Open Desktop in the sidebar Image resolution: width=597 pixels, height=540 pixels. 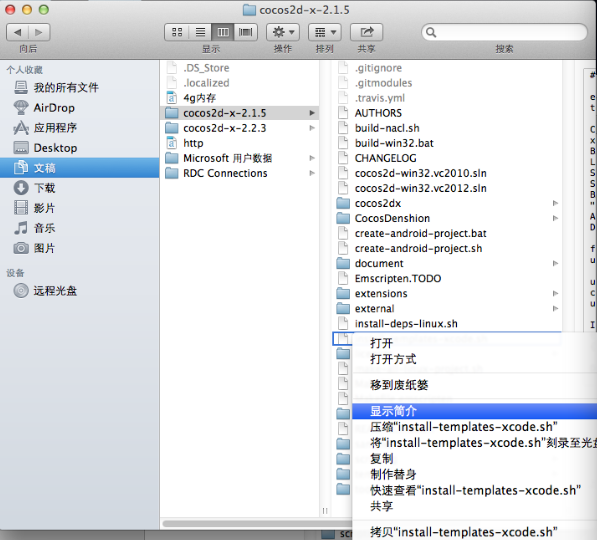[x=80, y=148]
